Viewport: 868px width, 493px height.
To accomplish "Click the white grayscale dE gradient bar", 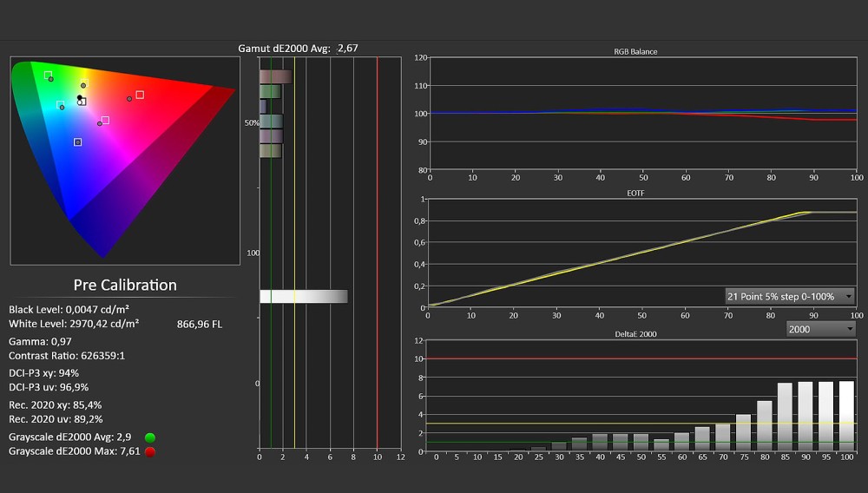I will click(303, 297).
